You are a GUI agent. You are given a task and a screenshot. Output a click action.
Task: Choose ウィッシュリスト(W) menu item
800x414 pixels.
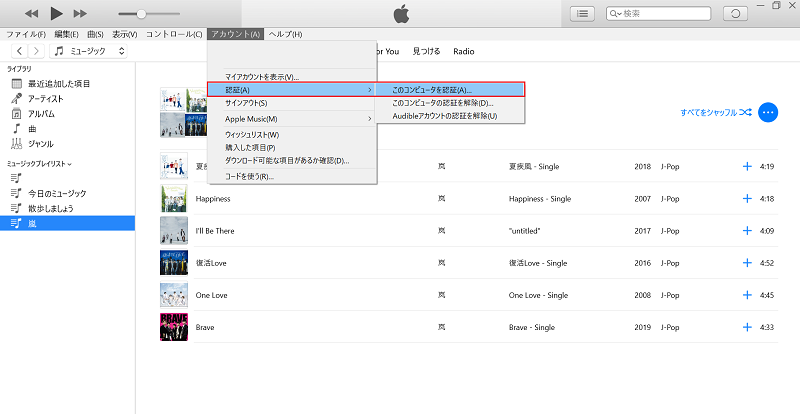pos(292,135)
